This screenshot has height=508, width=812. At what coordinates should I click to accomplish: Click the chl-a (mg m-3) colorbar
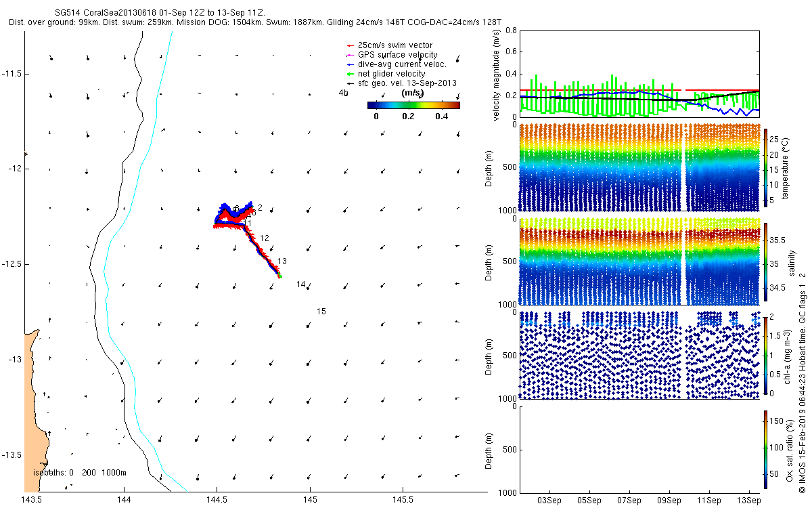tap(765, 356)
